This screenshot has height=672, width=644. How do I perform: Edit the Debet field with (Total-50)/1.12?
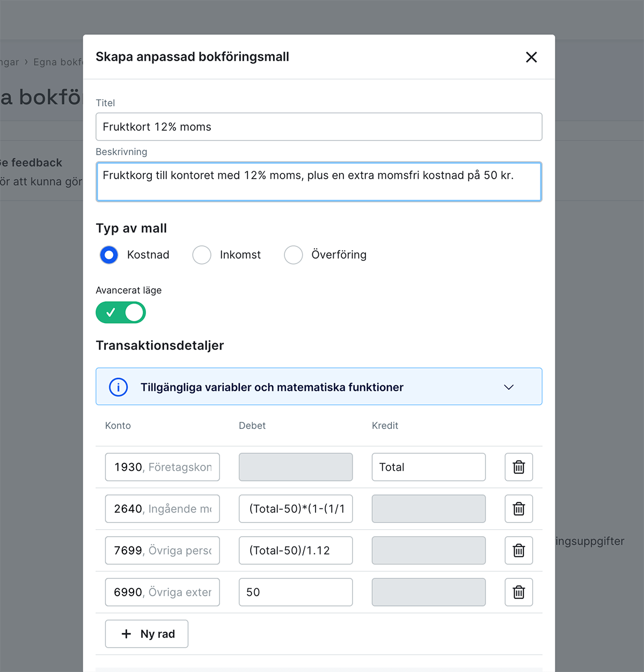[x=295, y=550]
